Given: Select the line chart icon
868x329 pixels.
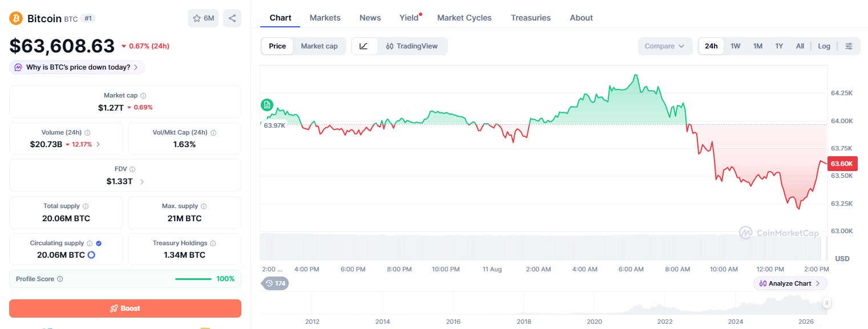Looking at the screenshot, I should pyautogui.click(x=364, y=46).
